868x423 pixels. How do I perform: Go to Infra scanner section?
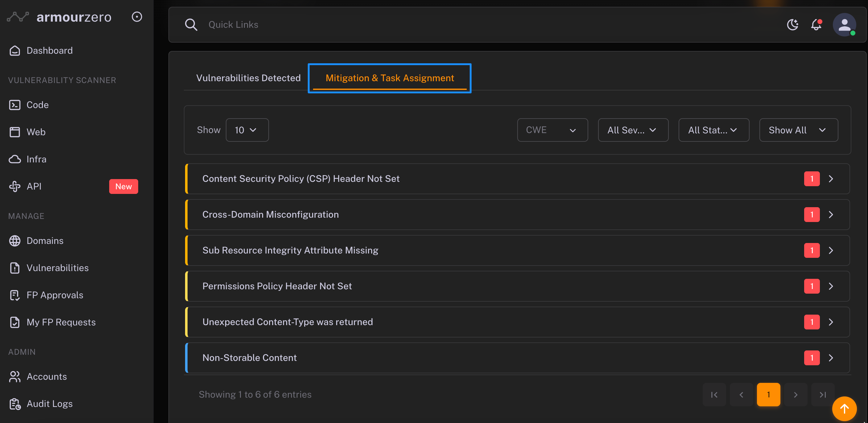tap(36, 159)
